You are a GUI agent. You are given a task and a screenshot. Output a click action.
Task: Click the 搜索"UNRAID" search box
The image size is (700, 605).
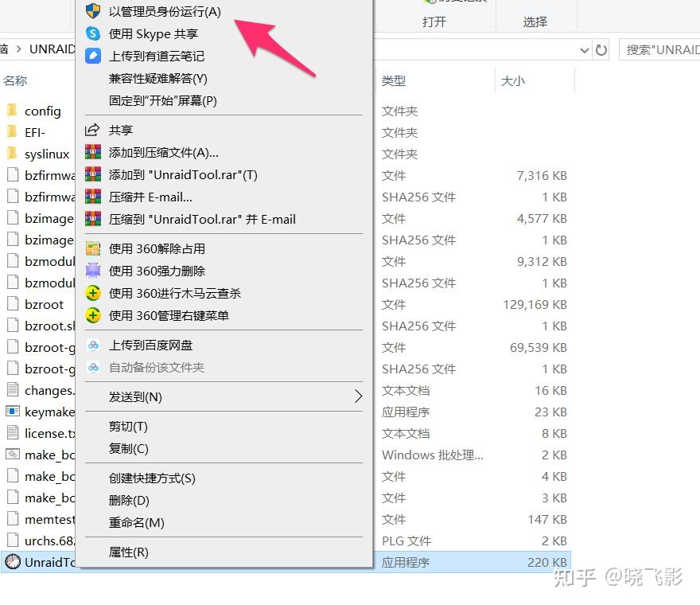[x=659, y=49]
